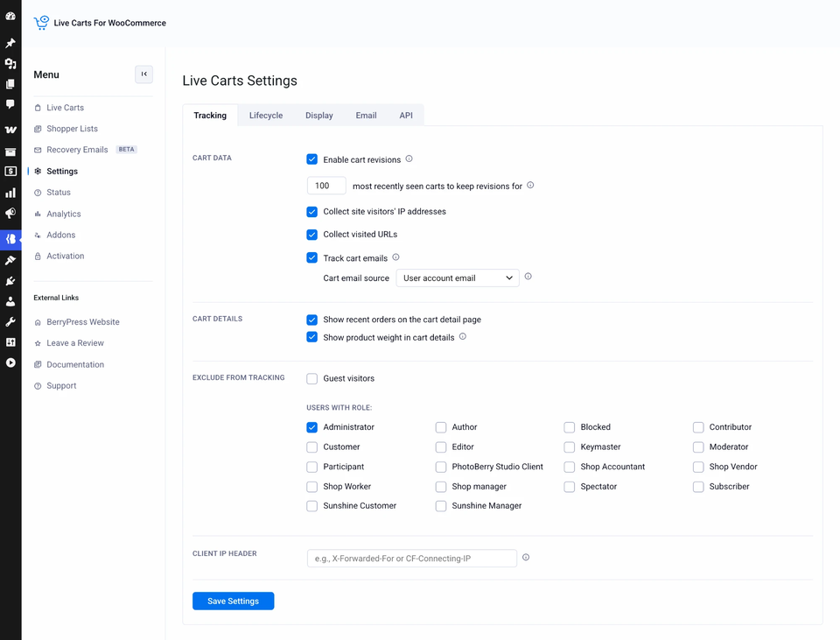Check the Customer role checkbox
The image size is (840, 640).
(311, 447)
